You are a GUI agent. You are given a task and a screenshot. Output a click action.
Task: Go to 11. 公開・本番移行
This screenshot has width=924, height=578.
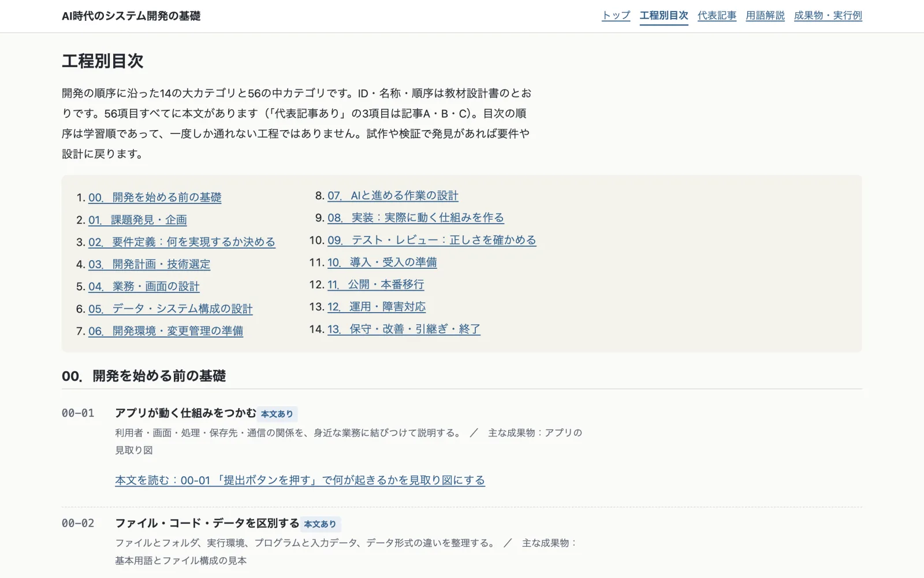pyautogui.click(x=376, y=285)
